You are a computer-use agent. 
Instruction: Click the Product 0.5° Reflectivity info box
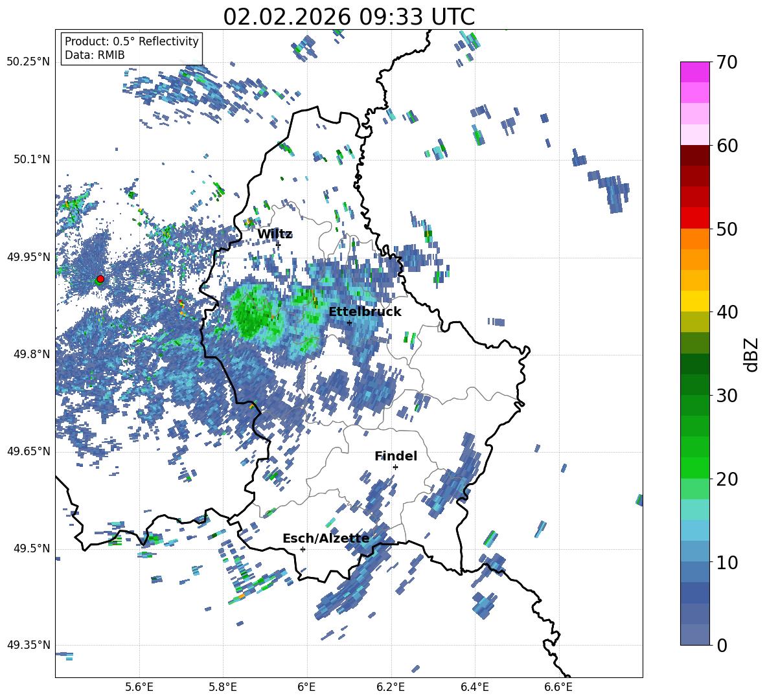coord(132,48)
